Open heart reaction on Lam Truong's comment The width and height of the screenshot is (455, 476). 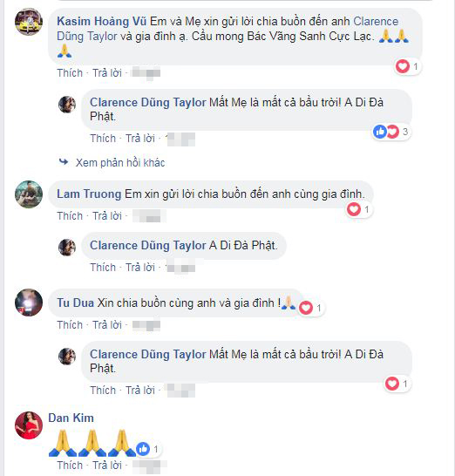359,209
